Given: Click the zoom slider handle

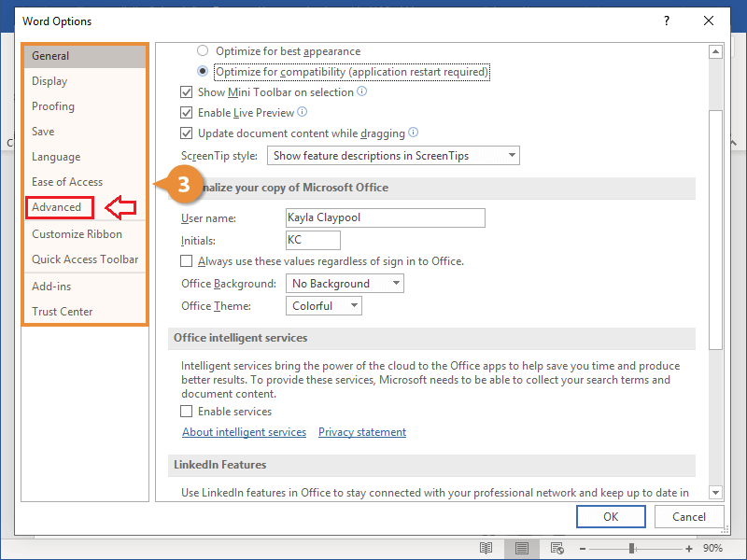Looking at the screenshot, I should click(x=632, y=549).
